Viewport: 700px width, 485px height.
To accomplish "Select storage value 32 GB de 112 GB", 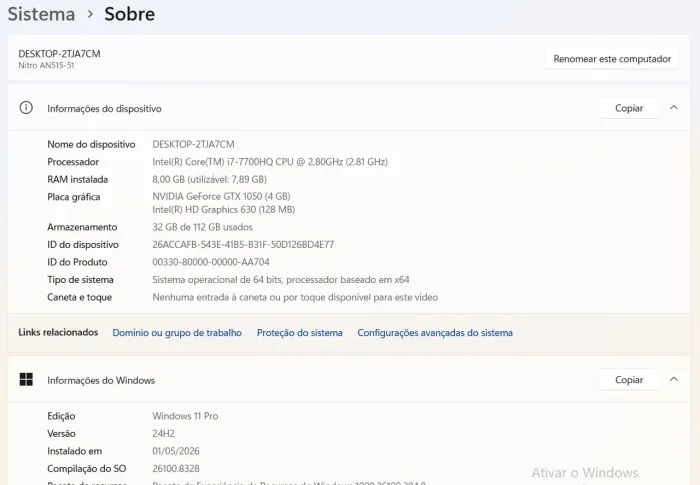I will [x=202, y=227].
